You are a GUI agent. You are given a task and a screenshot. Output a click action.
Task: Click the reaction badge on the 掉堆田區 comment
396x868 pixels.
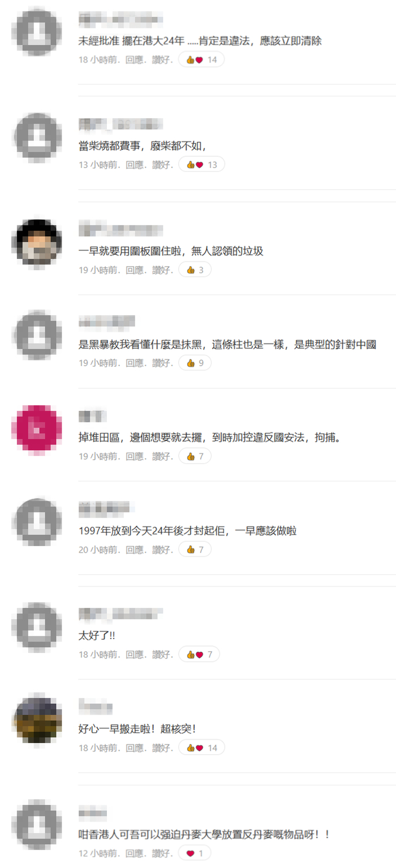(195, 456)
